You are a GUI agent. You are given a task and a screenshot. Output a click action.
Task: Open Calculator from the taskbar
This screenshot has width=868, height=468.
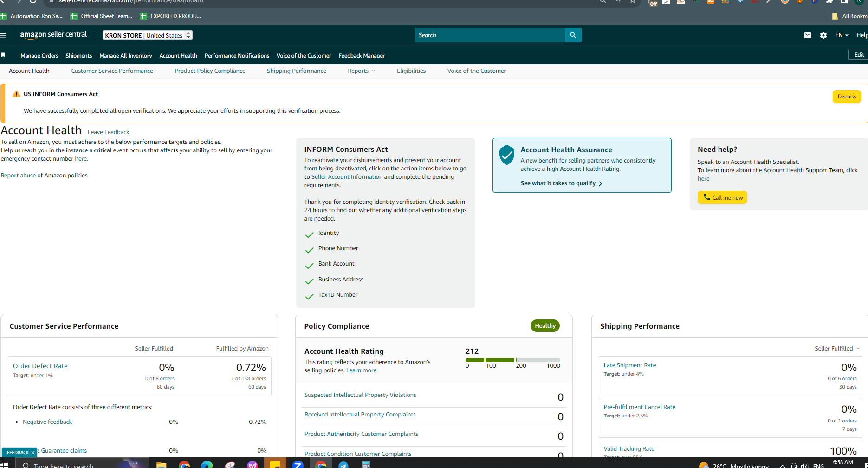click(366, 465)
